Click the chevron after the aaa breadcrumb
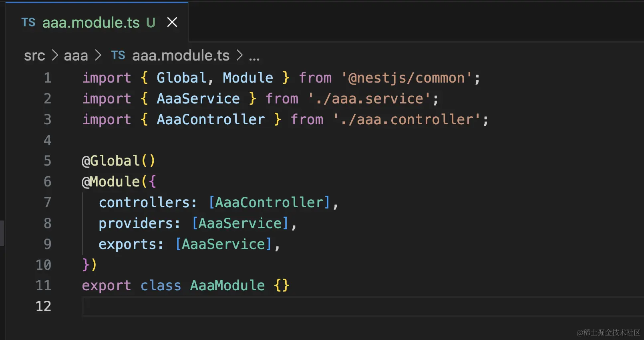Image resolution: width=644 pixels, height=340 pixels. (98, 55)
